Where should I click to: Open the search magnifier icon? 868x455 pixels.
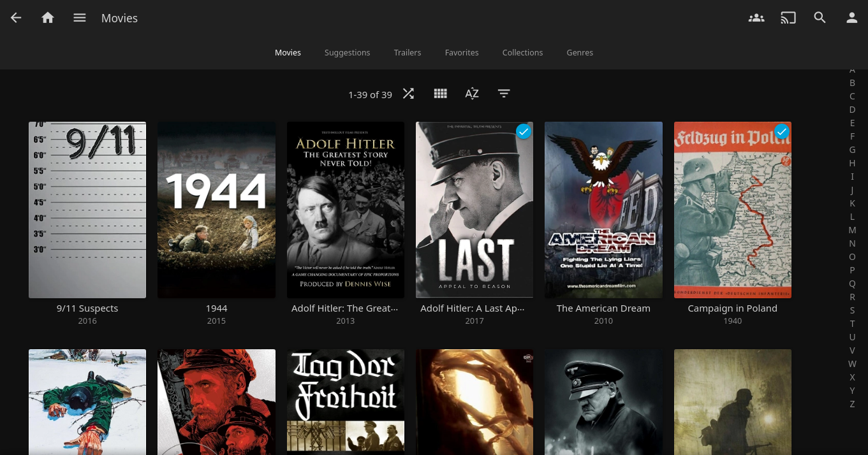click(x=820, y=18)
